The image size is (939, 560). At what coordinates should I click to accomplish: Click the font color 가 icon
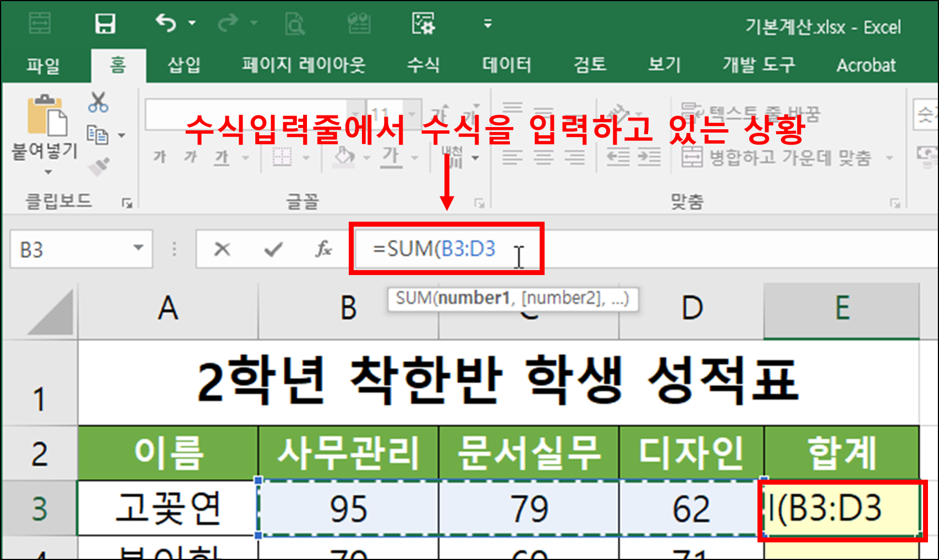click(391, 158)
